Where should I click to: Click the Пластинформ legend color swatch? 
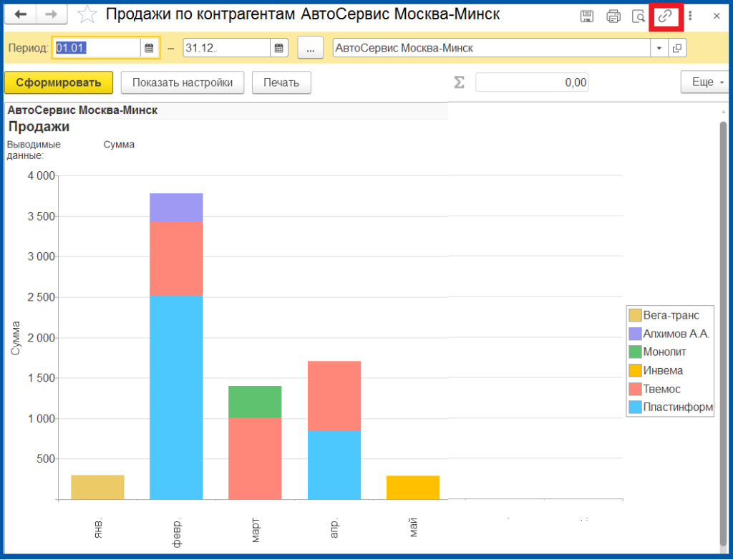(x=634, y=407)
